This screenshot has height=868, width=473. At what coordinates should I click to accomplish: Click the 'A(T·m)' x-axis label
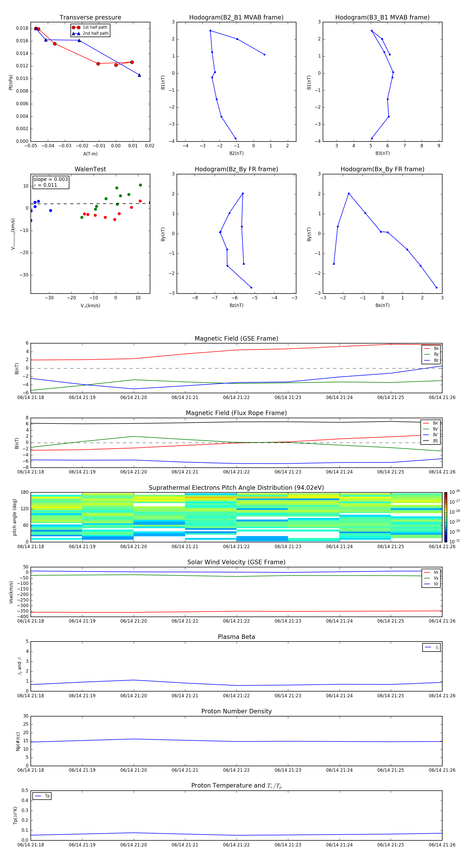coord(90,154)
